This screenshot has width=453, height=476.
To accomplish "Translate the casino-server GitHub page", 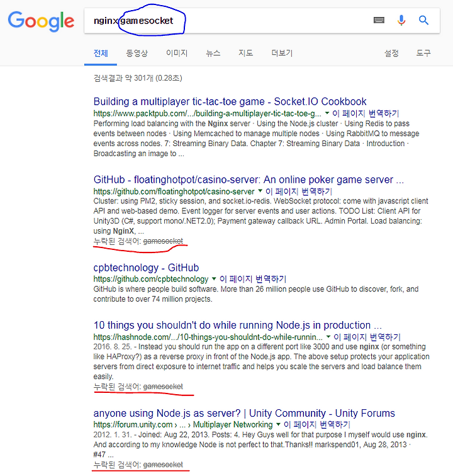I will [x=299, y=191].
